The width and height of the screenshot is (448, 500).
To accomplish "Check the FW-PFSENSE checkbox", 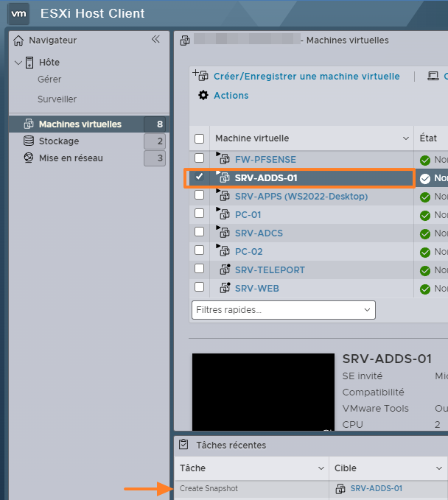I will click(200, 158).
